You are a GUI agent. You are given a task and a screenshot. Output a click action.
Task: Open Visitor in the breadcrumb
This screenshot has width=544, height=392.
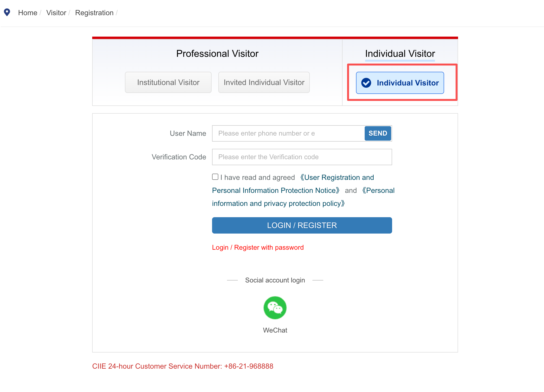point(56,13)
